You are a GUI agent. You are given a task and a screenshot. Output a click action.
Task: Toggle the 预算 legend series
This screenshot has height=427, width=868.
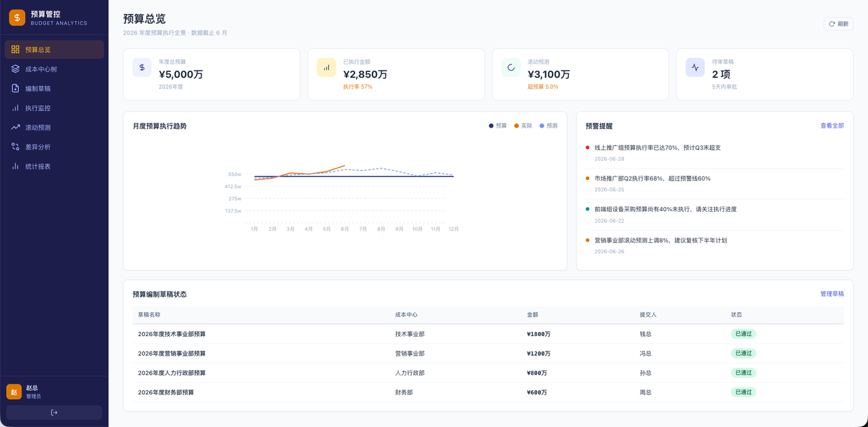coord(498,126)
